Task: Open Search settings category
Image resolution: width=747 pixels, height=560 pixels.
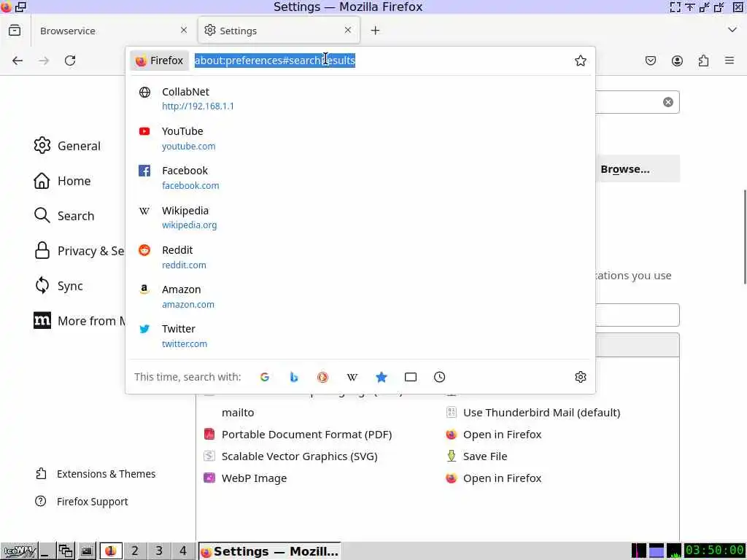Action: tap(64, 216)
